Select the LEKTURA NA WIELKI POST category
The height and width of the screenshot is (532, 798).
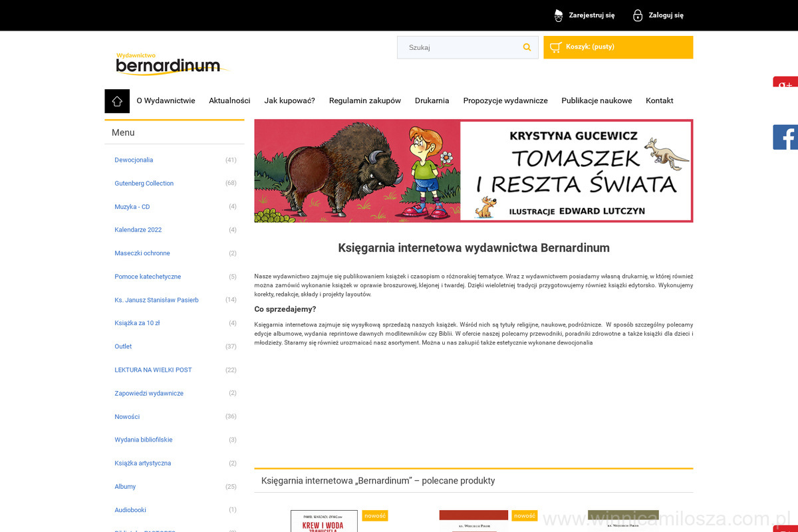pos(153,370)
